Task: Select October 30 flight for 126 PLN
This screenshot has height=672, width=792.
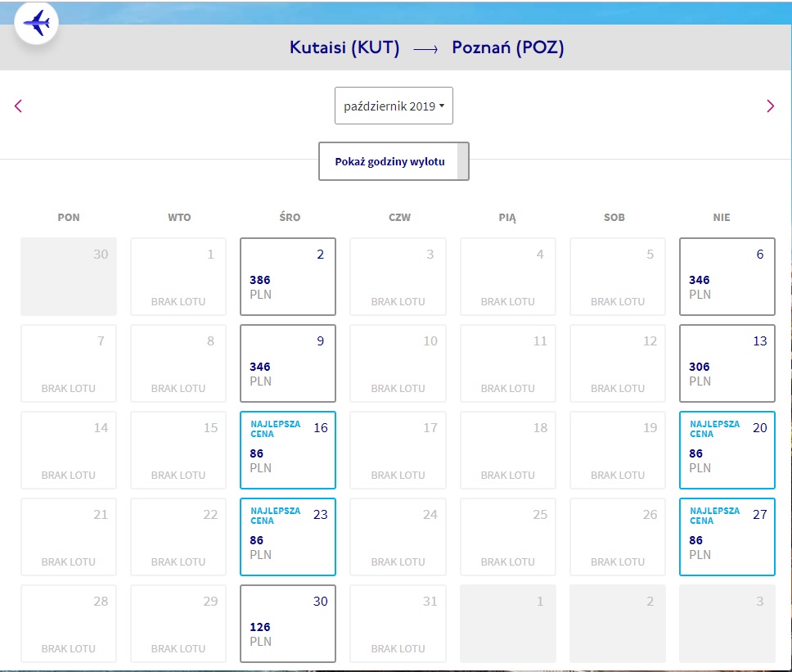Action: click(x=288, y=624)
